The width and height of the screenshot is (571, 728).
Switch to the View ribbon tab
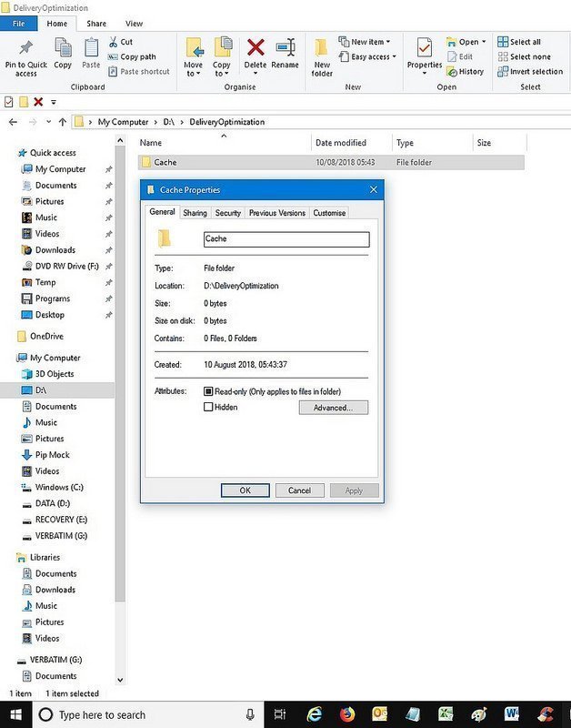pos(134,24)
